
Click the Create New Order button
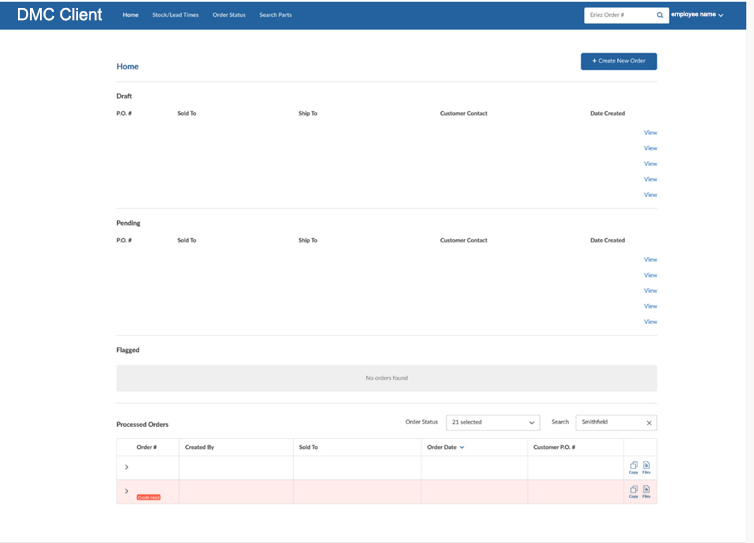click(618, 61)
